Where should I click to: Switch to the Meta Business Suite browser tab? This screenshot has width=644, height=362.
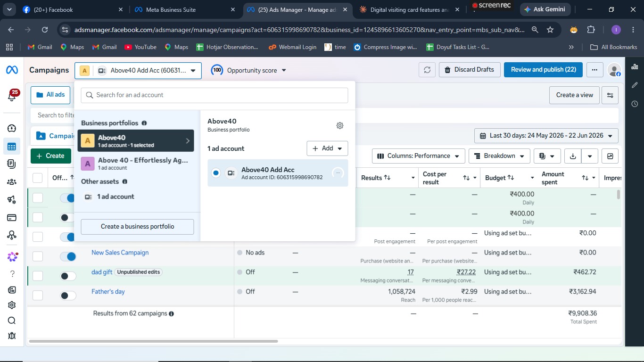185,9
